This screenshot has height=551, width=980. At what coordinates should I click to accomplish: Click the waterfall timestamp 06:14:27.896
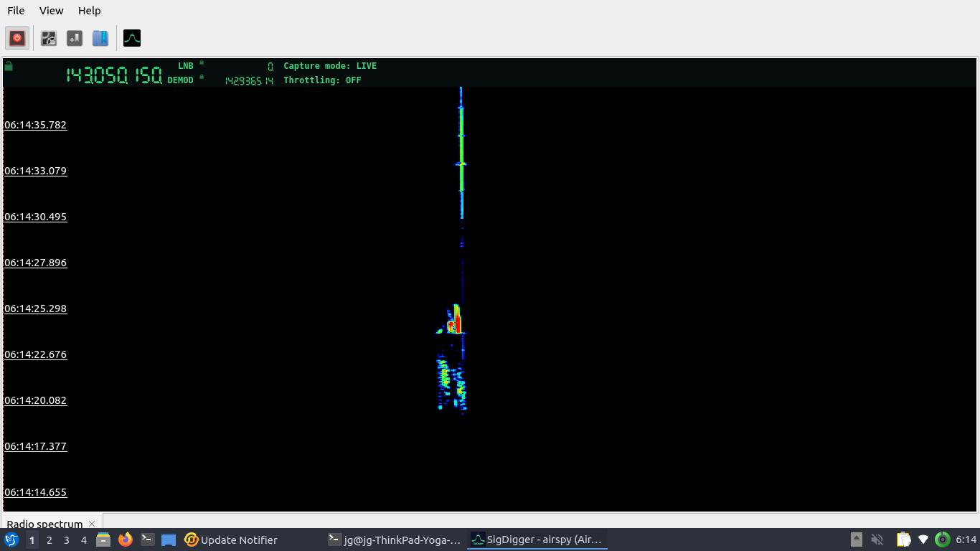point(35,263)
